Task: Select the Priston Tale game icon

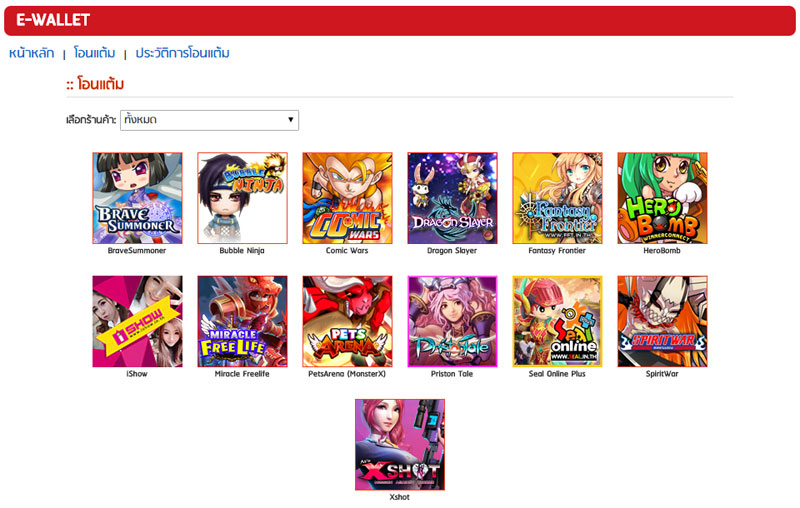Action: (453, 321)
